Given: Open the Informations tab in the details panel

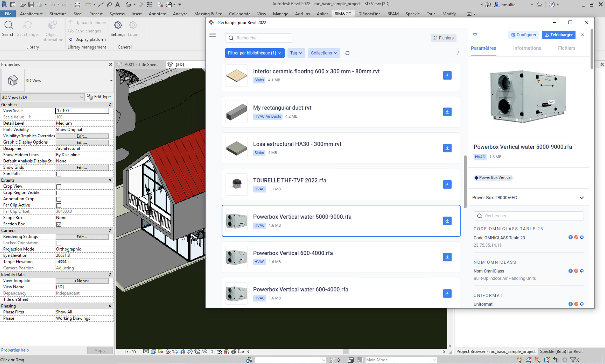Looking at the screenshot, I should 527,48.
